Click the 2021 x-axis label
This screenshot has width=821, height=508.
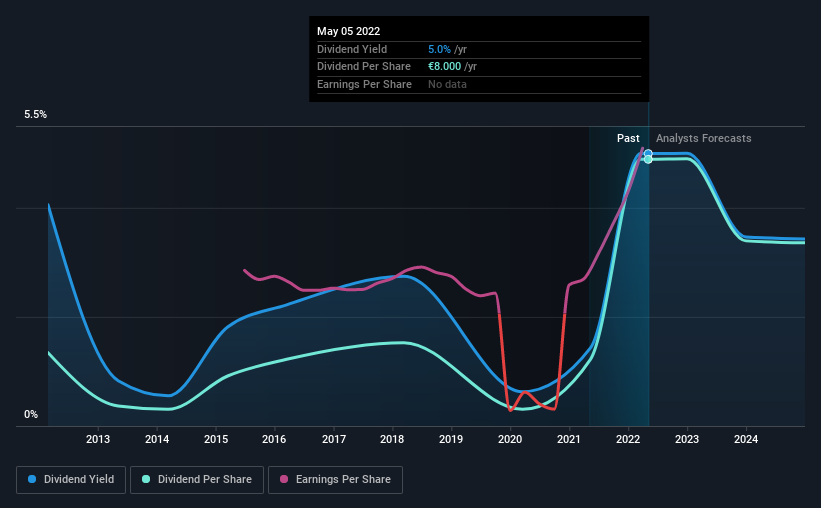coord(569,439)
